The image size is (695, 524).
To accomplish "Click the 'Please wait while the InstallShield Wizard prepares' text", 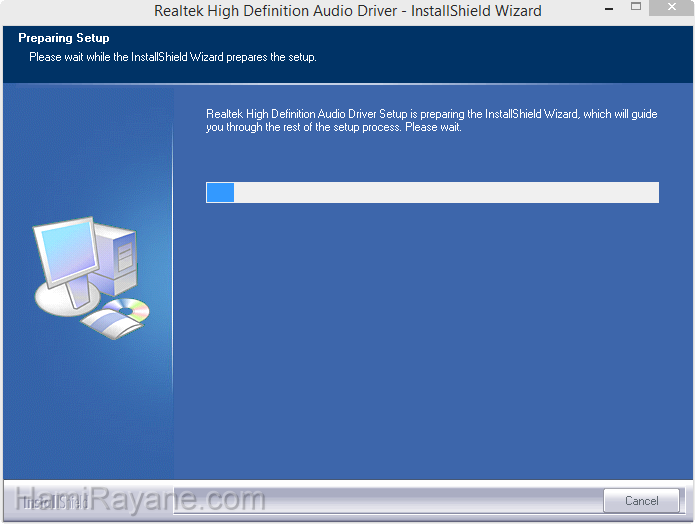I will click(x=173, y=57).
